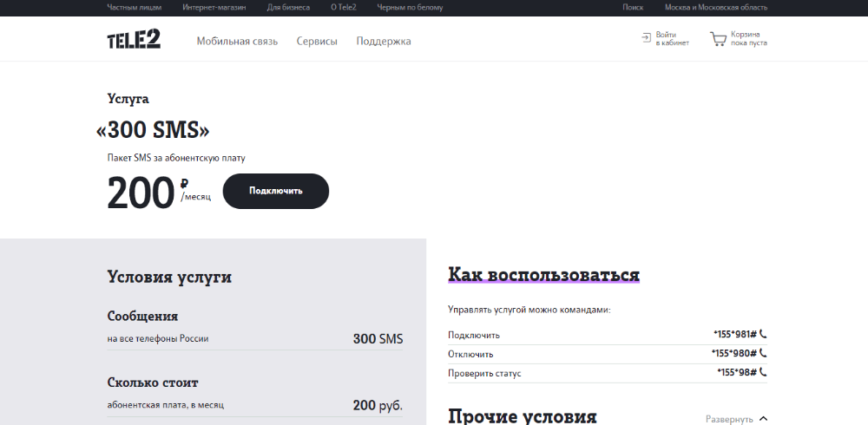This screenshot has width=868, height=425.
Task: Click text Управлять услугой можно командами:
Action: pyautogui.click(x=529, y=310)
